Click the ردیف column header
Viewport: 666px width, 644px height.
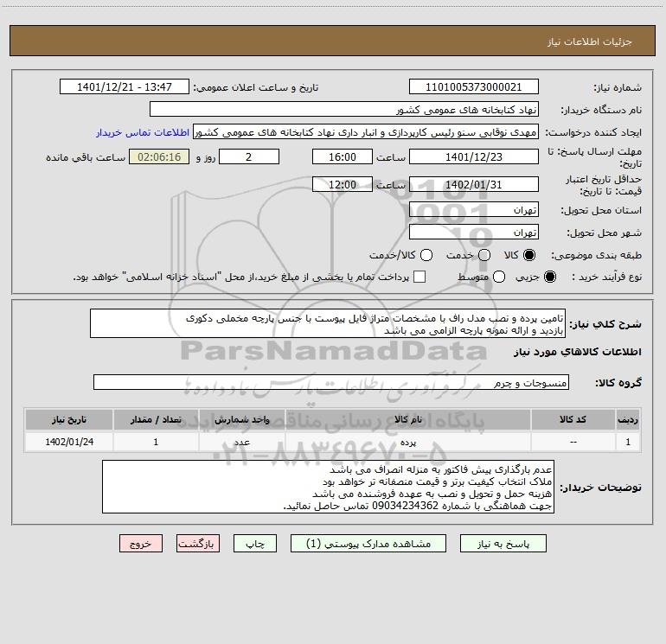pos(628,419)
